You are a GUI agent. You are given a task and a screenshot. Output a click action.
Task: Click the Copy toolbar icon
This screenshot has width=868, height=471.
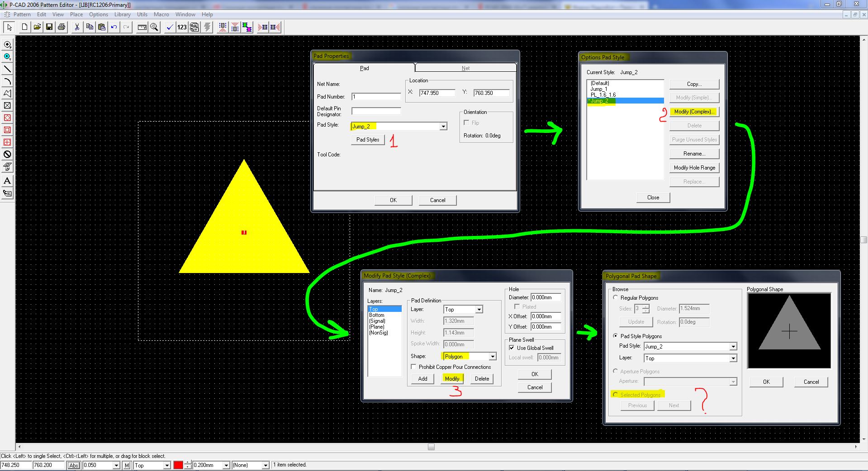pyautogui.click(x=90, y=27)
